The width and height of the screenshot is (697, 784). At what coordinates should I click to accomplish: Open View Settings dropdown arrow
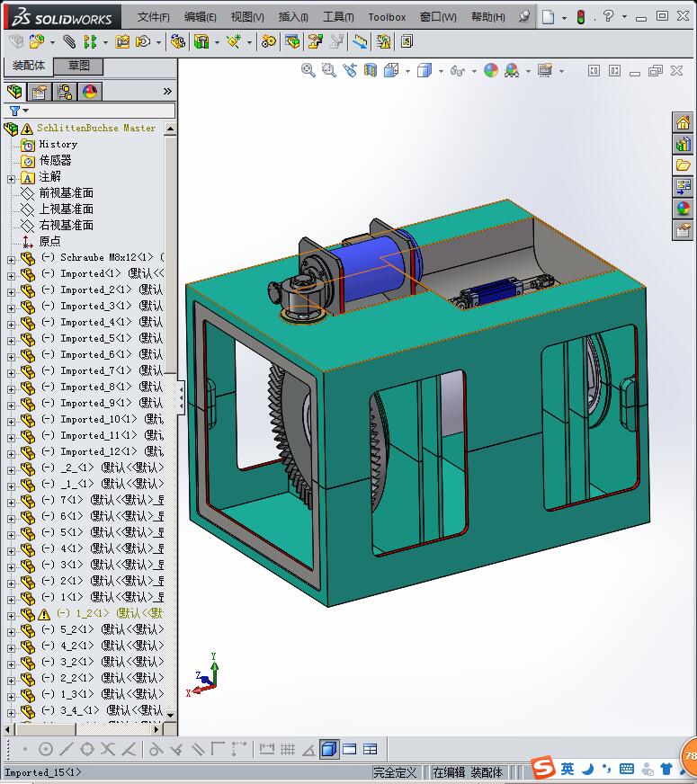(x=561, y=72)
